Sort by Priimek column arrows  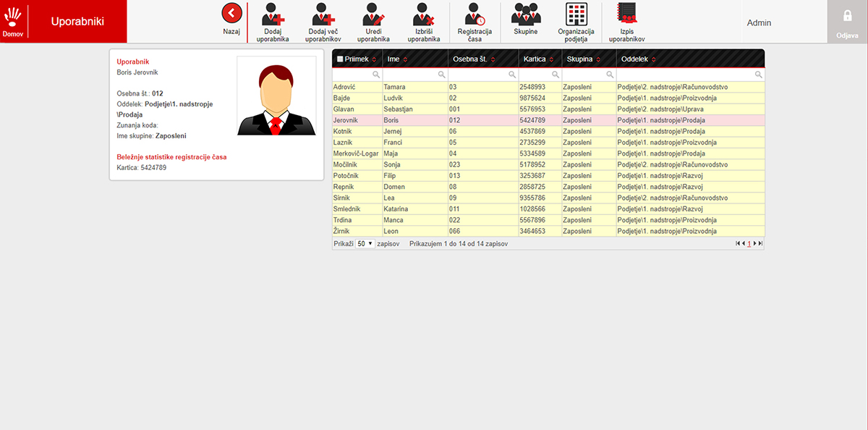374,59
